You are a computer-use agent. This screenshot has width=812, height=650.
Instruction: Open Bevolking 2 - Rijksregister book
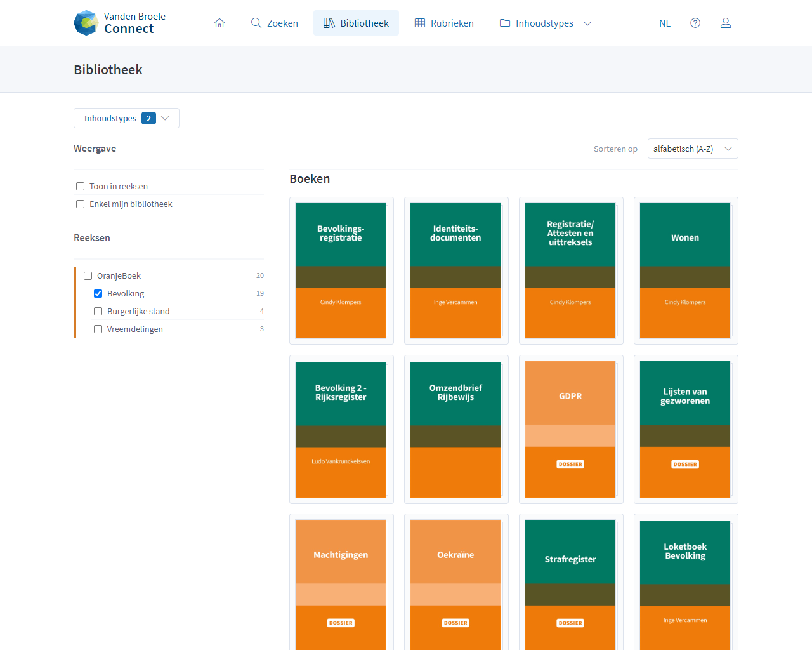coord(341,429)
